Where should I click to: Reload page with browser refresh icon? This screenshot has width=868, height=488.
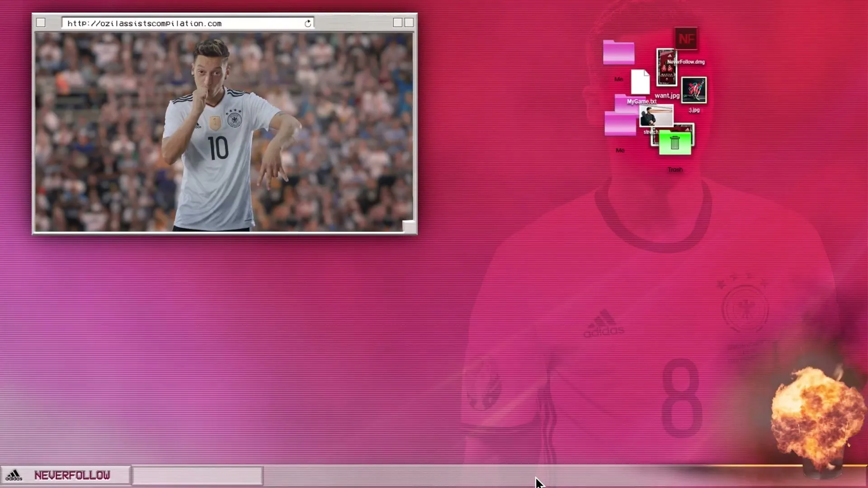click(308, 23)
